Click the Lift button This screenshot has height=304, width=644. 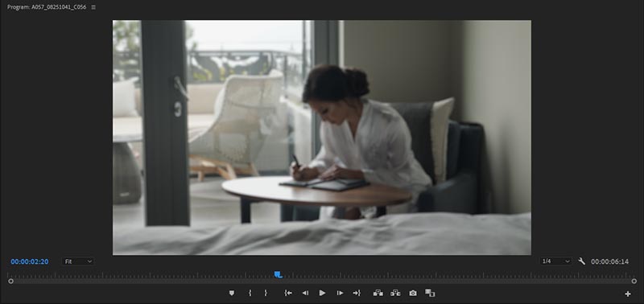378,293
